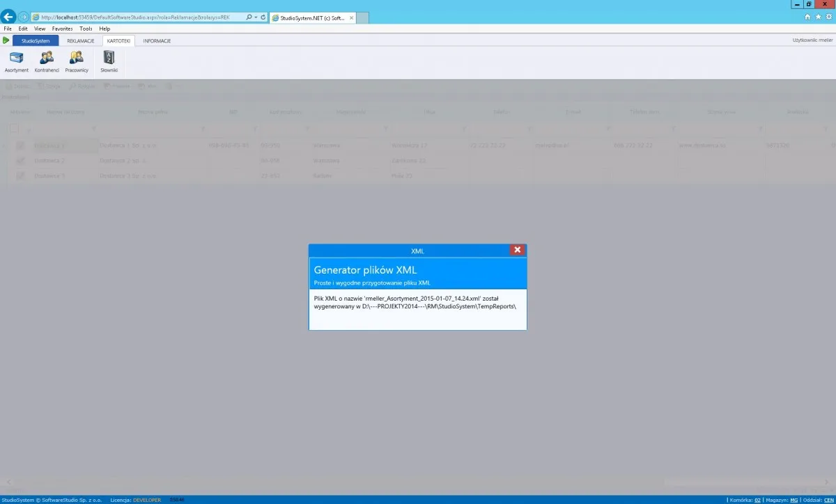Click the 'Użytkownik: rmeller' label

(812, 40)
